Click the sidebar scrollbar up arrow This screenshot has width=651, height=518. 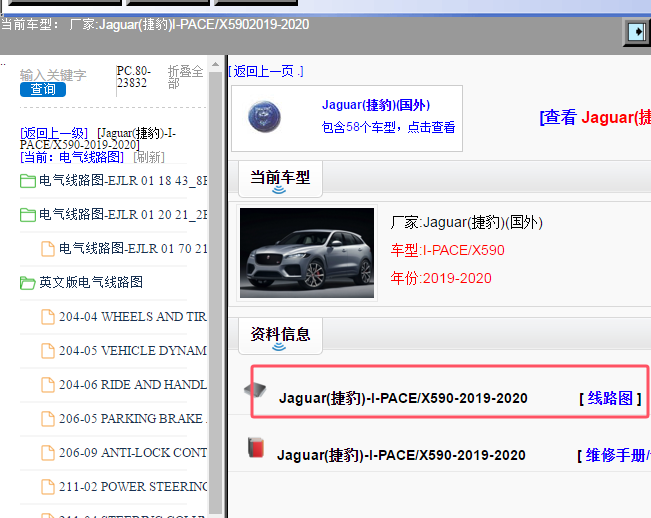pos(215,64)
